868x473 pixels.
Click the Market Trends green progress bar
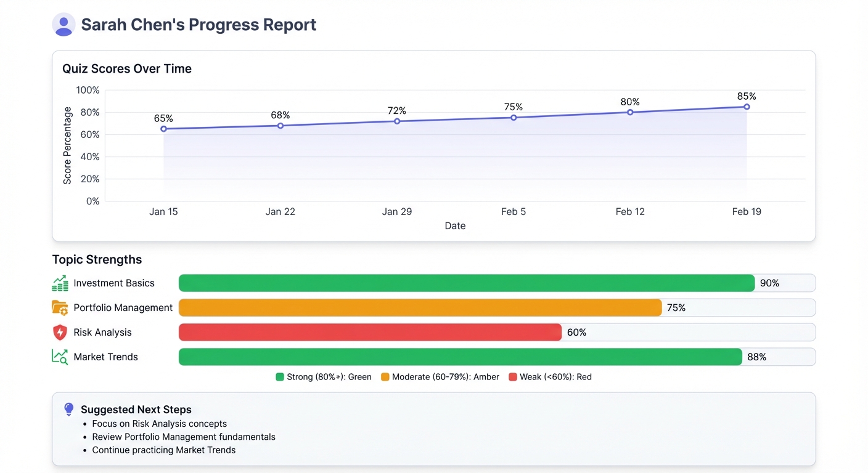461,357
